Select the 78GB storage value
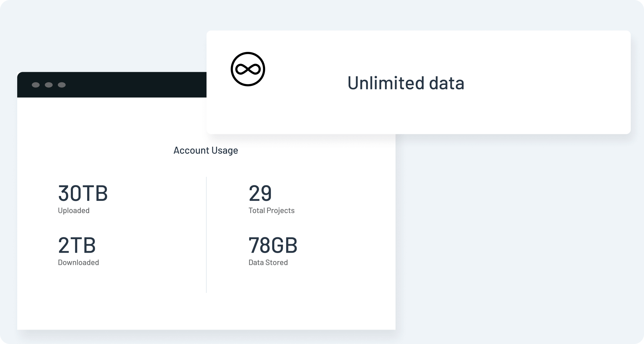The height and width of the screenshot is (344, 644). (273, 245)
